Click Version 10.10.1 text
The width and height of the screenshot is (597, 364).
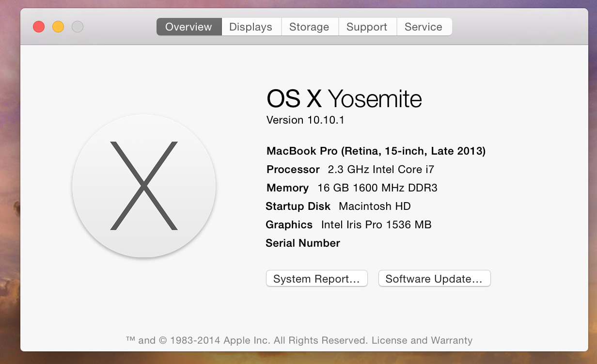(x=305, y=120)
